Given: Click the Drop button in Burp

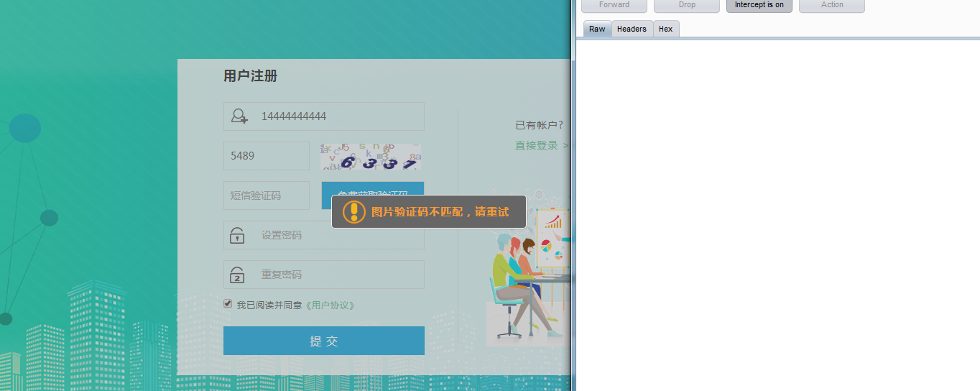Looking at the screenshot, I should (687, 5).
